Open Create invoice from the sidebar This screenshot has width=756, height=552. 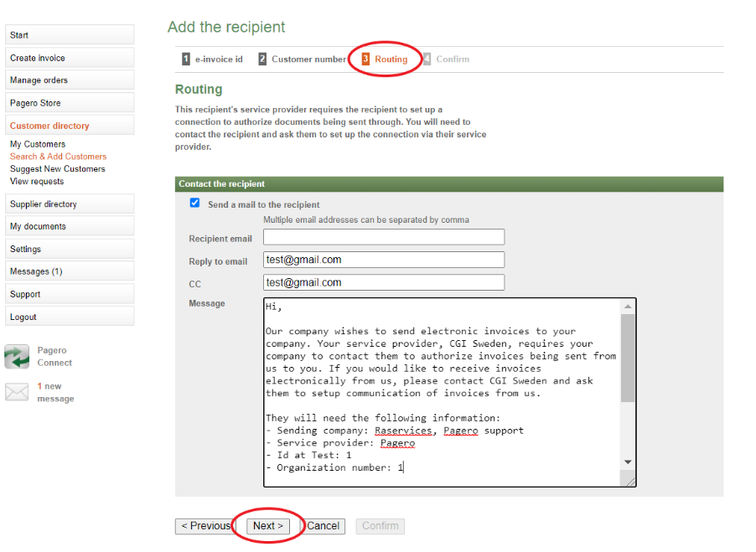pyautogui.click(x=69, y=58)
